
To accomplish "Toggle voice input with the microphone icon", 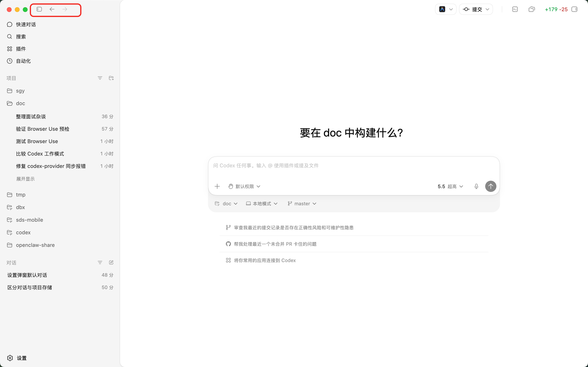I will [476, 186].
